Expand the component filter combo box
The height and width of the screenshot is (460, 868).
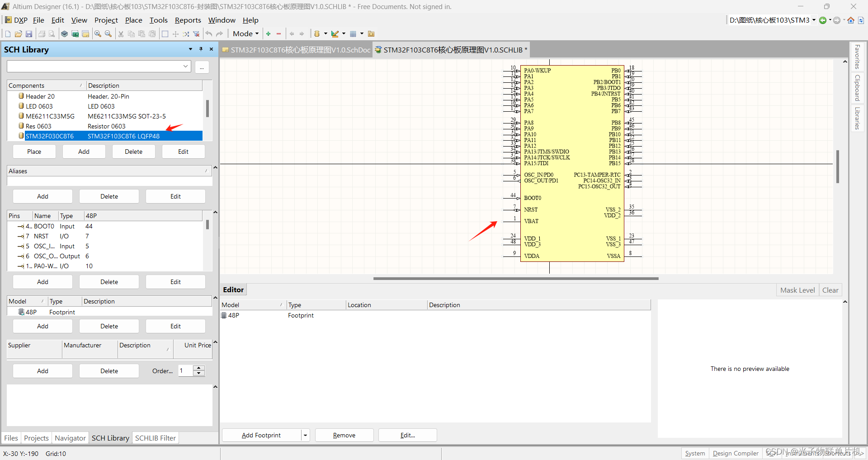[185, 66]
